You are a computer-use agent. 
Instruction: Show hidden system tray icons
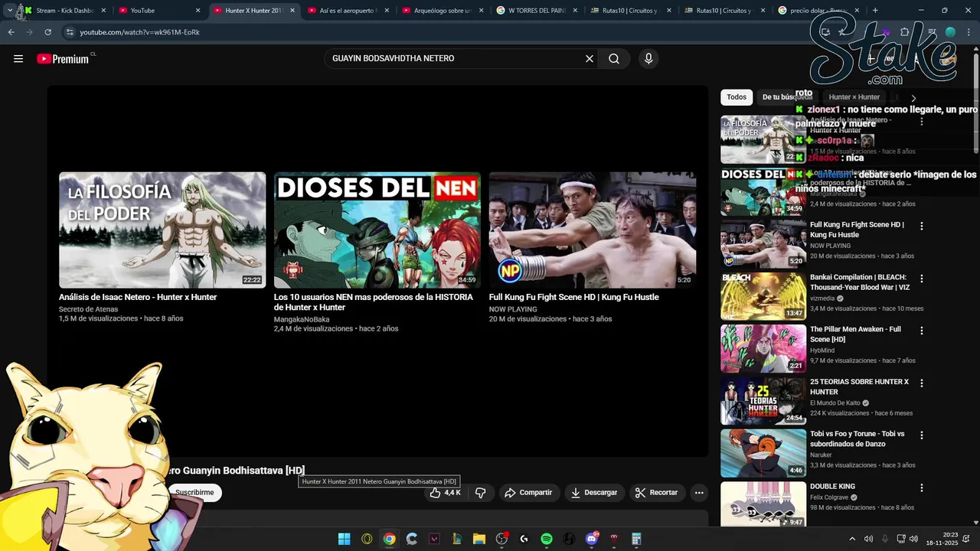(852, 539)
